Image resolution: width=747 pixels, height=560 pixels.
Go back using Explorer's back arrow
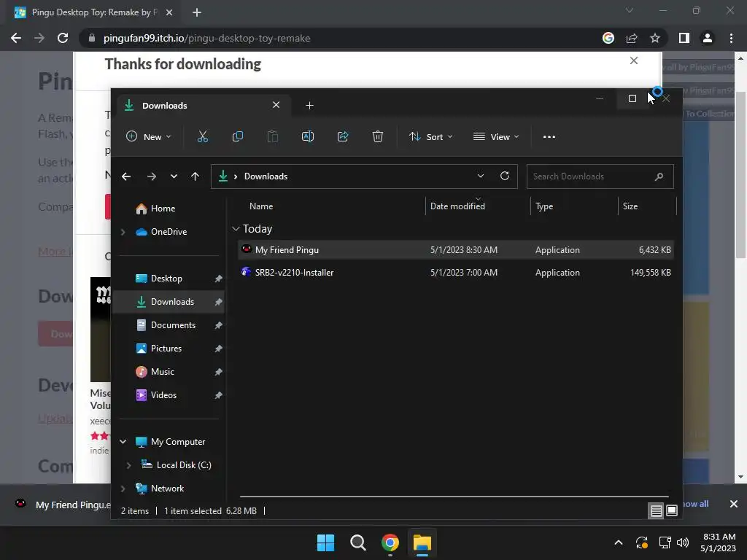click(126, 176)
